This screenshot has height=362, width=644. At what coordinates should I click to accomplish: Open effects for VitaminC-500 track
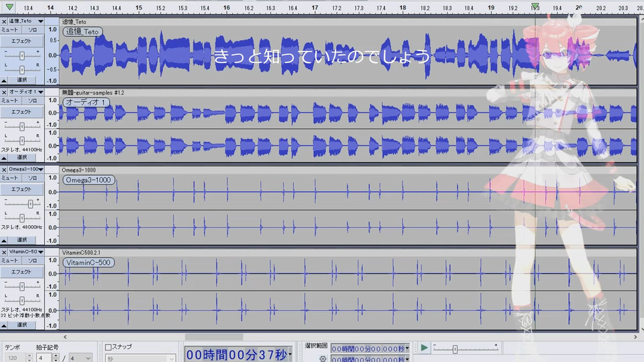click(x=21, y=271)
